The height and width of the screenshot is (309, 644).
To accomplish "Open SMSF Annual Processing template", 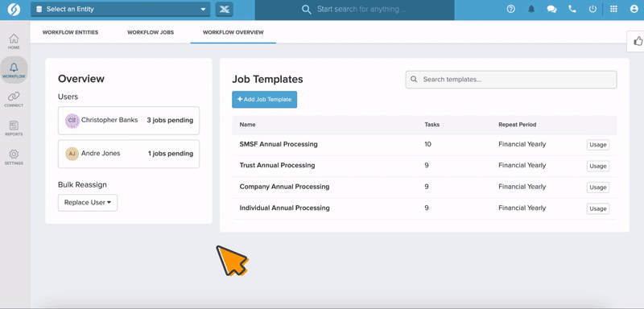I will [279, 145].
